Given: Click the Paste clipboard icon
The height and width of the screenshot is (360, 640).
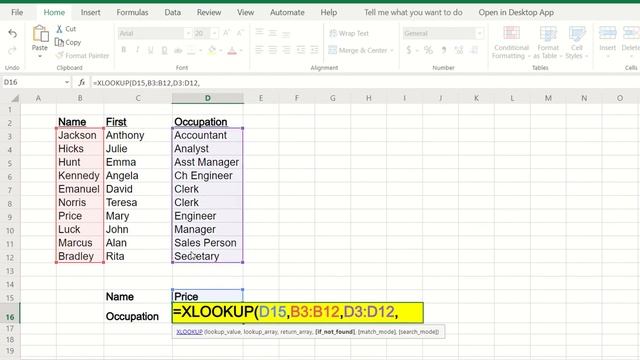Looking at the screenshot, I should coord(40,33).
